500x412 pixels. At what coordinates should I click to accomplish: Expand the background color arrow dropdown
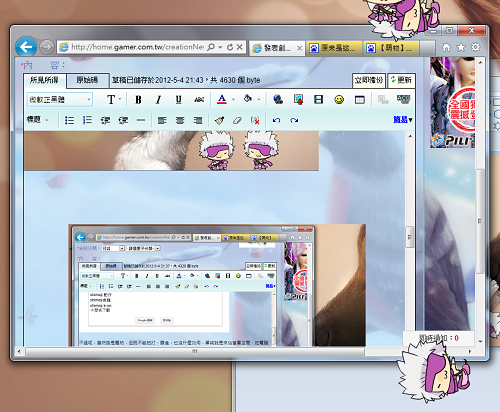point(259,99)
